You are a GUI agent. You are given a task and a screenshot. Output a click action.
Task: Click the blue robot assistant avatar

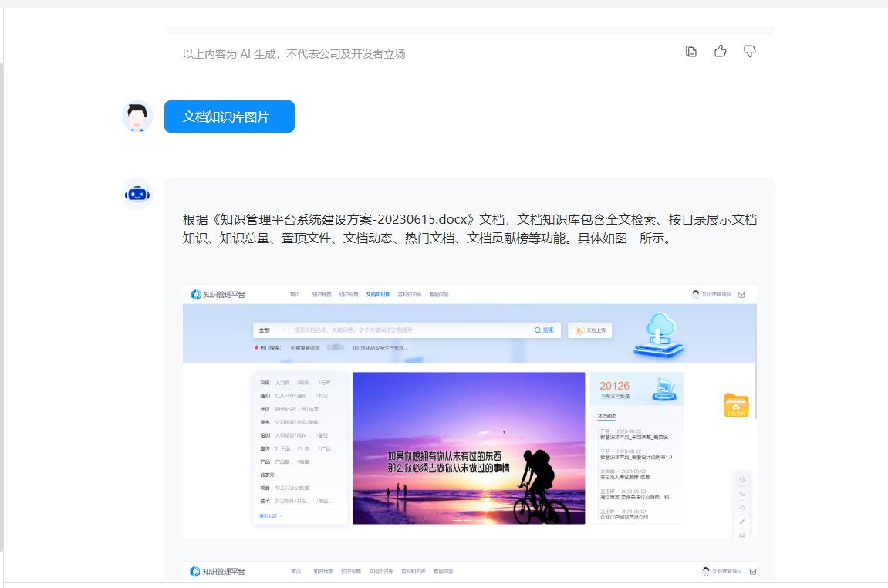pyautogui.click(x=137, y=194)
